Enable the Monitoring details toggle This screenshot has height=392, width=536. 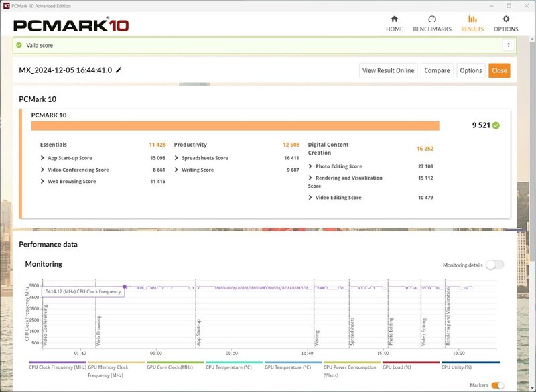[x=494, y=265]
